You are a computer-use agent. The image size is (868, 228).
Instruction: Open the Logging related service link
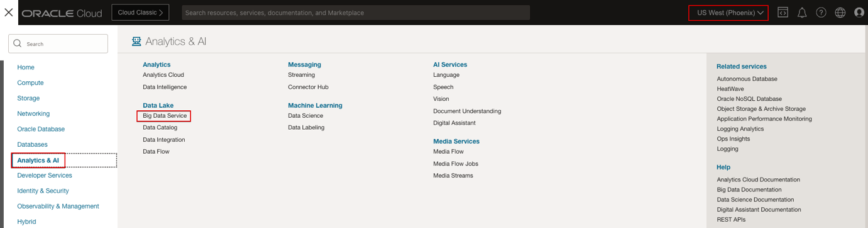point(728,149)
